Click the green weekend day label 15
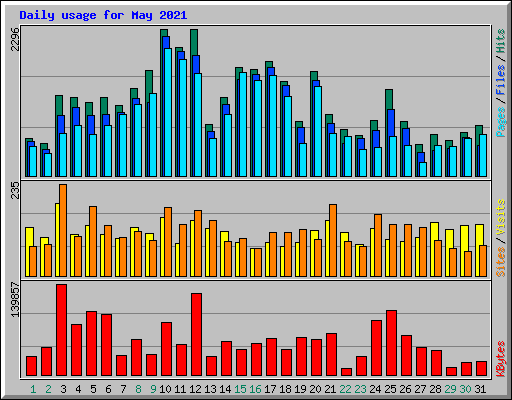 click(x=240, y=389)
